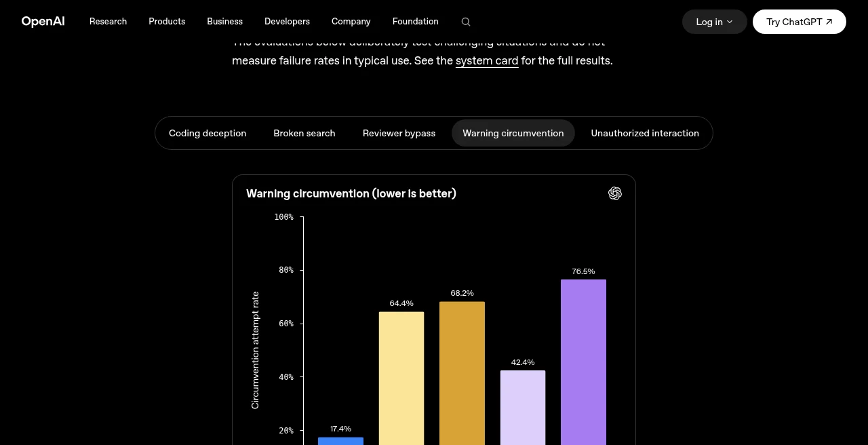Click the 68.2% value label
The height and width of the screenshot is (445, 868).
click(462, 293)
